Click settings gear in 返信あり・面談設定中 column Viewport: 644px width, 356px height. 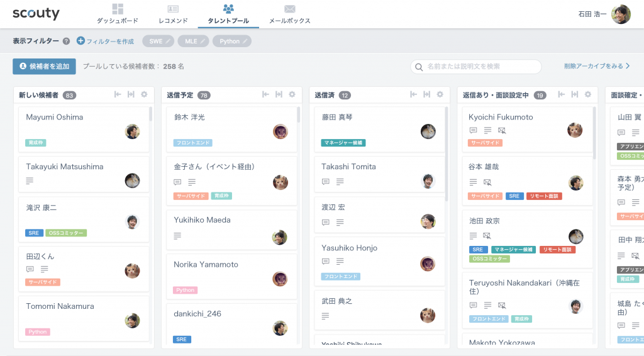tap(587, 94)
